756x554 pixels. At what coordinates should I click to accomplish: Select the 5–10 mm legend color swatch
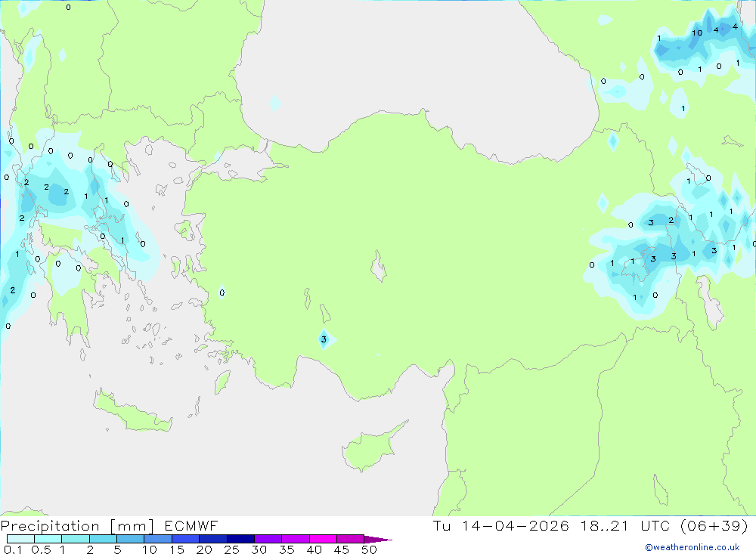click(131, 539)
